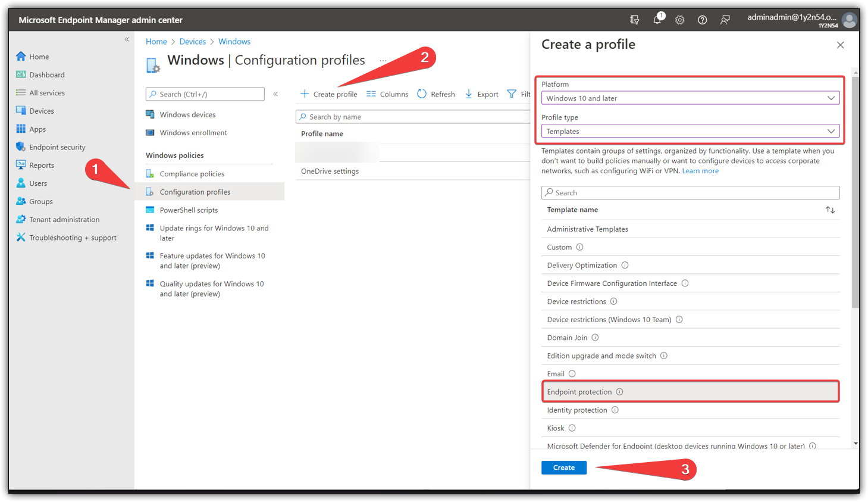Open Compliance policies menu item
The image size is (868, 502).
click(192, 174)
